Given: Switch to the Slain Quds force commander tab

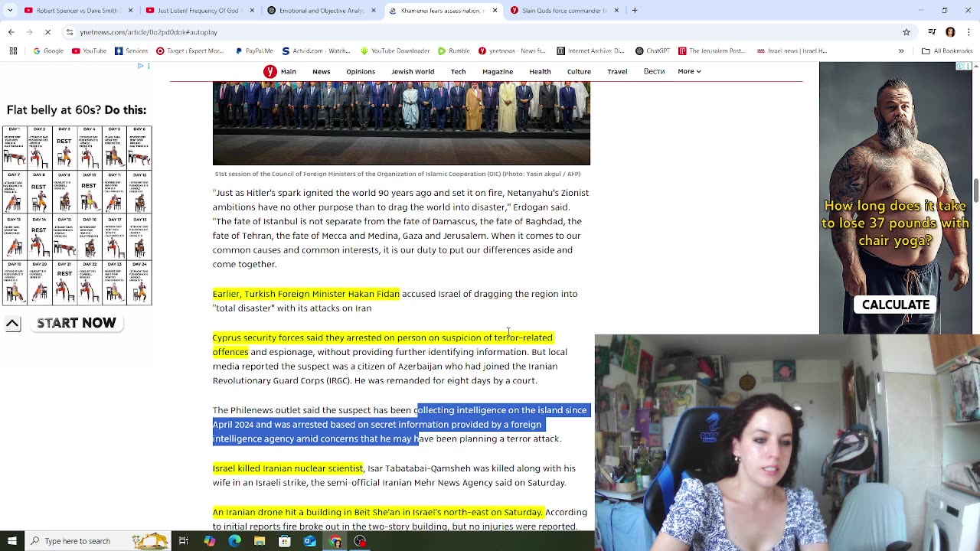Looking at the screenshot, I should [563, 11].
